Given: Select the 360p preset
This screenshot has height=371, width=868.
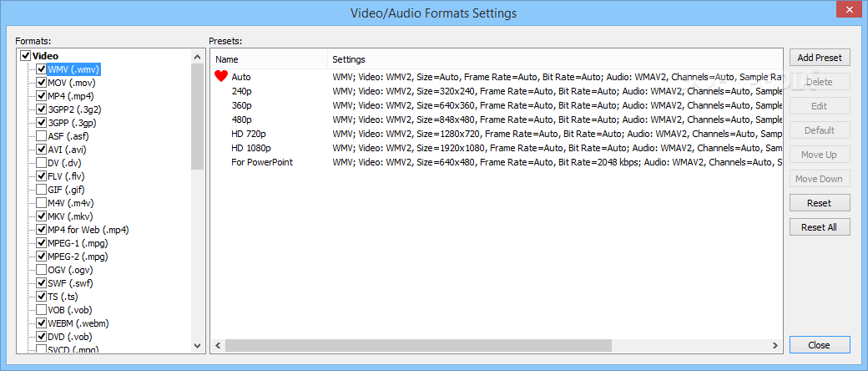Looking at the screenshot, I should point(497,105).
